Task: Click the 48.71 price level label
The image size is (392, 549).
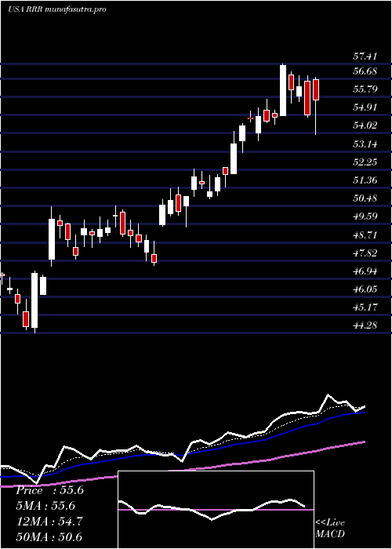Action: pos(365,235)
